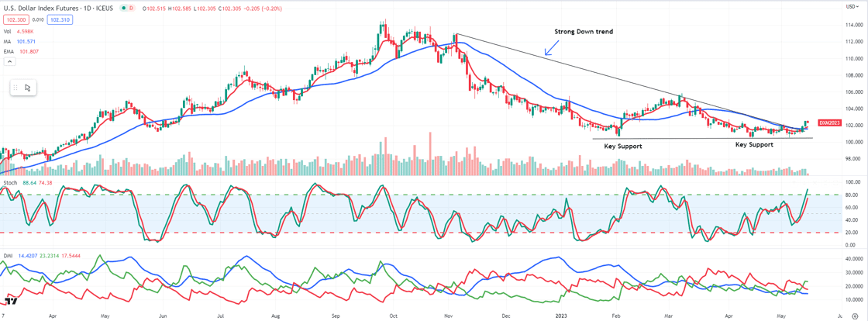Click the red D delayed-data badge

(x=133, y=9)
